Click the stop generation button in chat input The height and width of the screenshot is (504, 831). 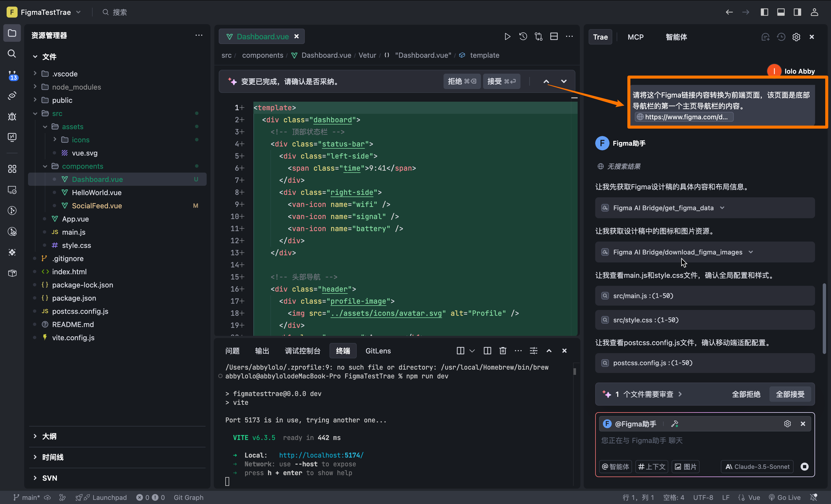point(805,467)
